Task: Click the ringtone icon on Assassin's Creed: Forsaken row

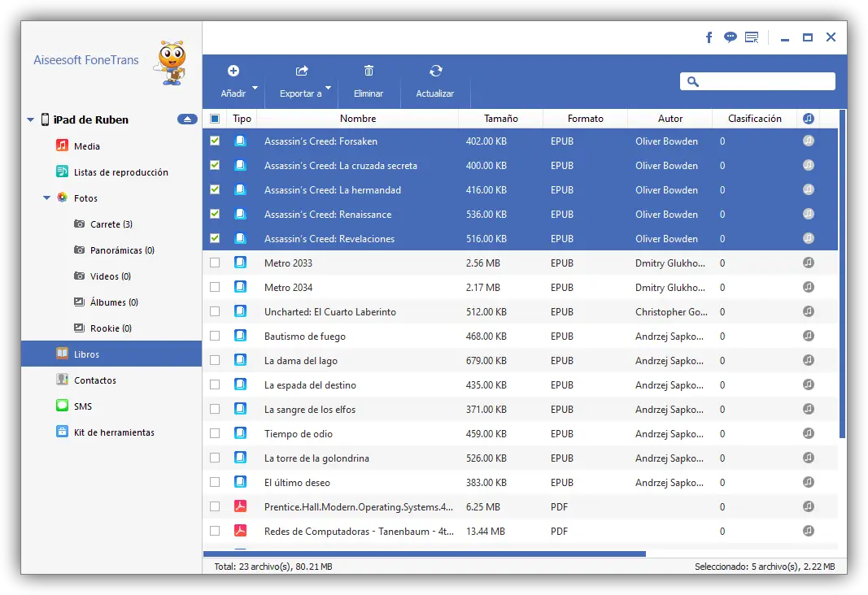Action: (x=809, y=141)
